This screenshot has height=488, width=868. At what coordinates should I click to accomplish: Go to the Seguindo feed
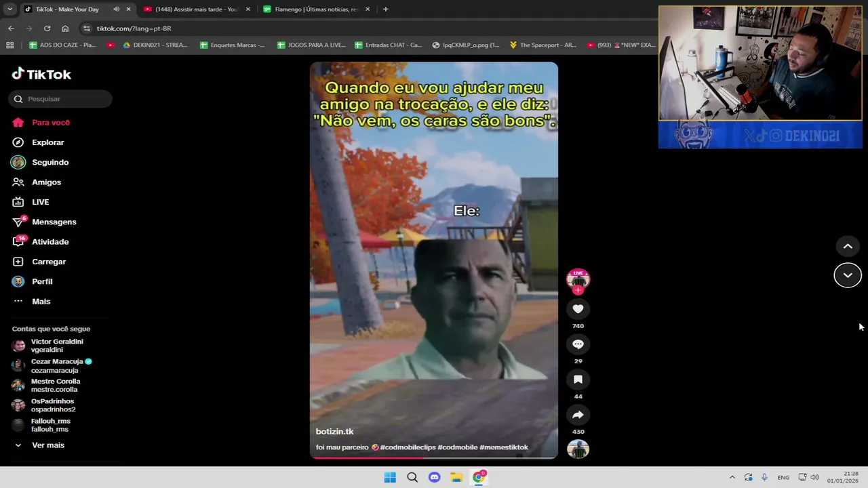coord(40,162)
